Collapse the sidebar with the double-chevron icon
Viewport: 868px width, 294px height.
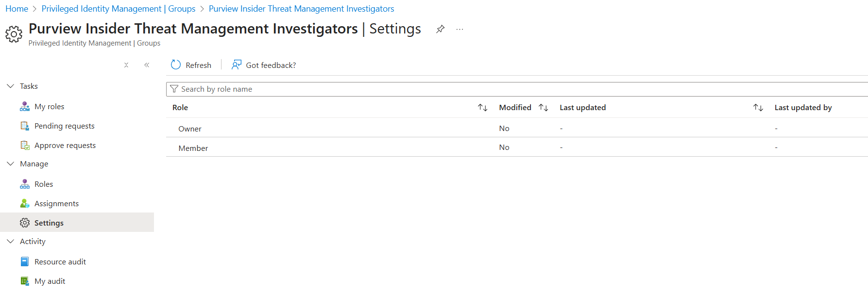click(x=147, y=65)
